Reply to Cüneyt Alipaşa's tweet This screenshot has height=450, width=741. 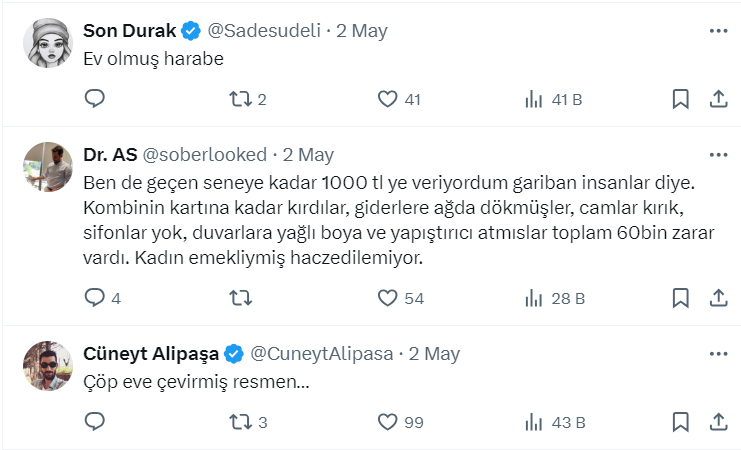[95, 422]
